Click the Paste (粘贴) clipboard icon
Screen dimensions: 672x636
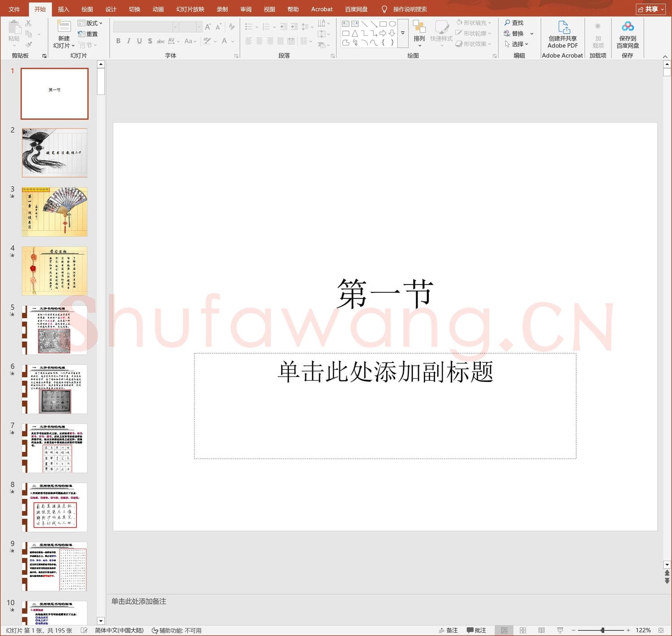14,26
